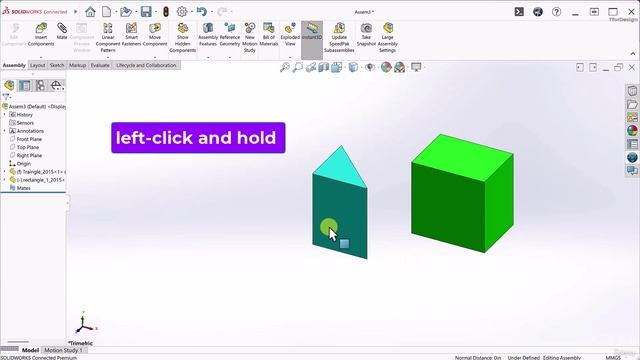Screen dimensions: 640x360
Task: Expand the Annotations tree node
Action: pos(5,131)
